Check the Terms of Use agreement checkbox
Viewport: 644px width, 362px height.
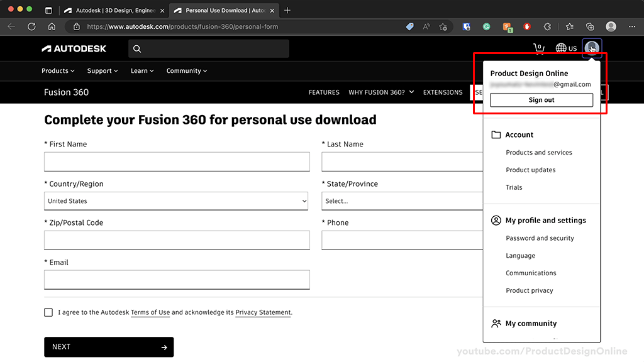(48, 312)
